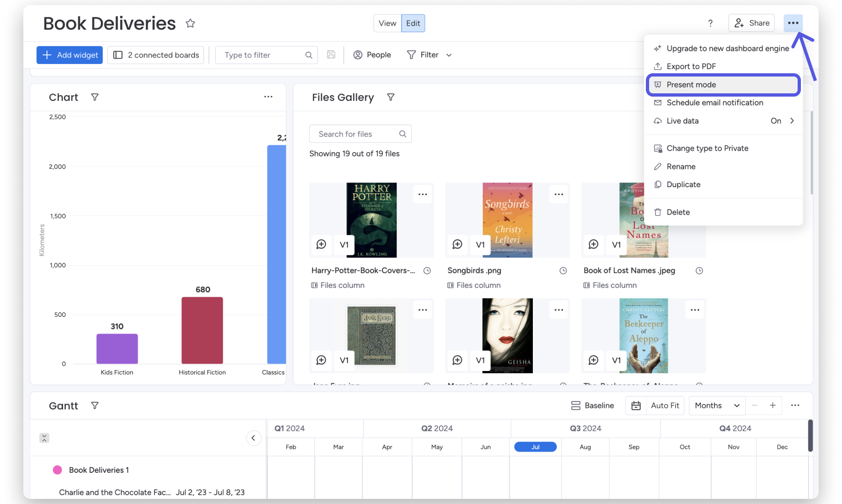The height and width of the screenshot is (504, 842).
Task: Open the three-dot dashboard options menu
Action: click(793, 23)
